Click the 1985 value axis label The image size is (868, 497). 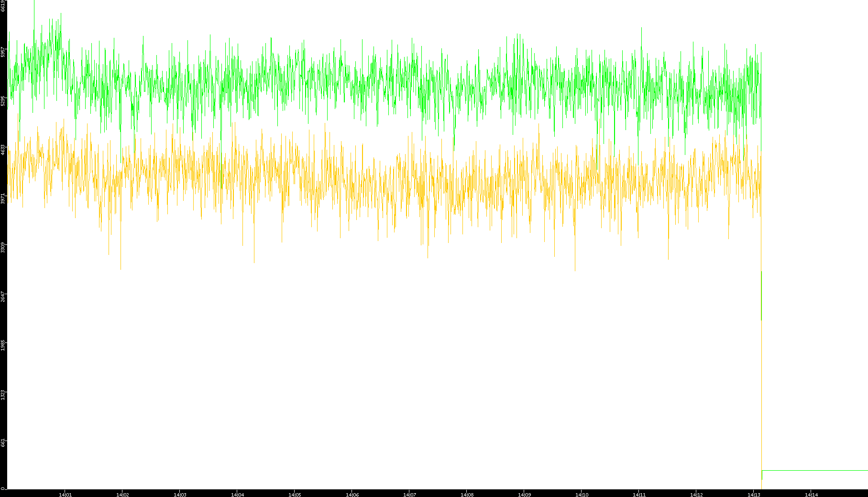(x=3, y=345)
